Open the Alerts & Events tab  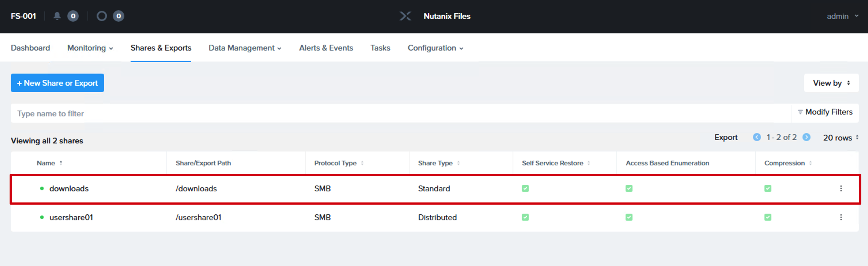click(326, 48)
